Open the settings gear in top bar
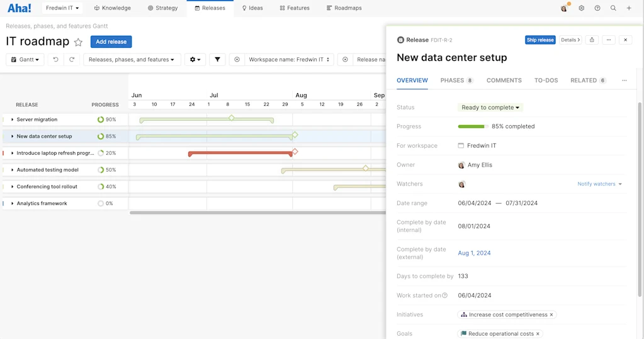 [x=581, y=8]
